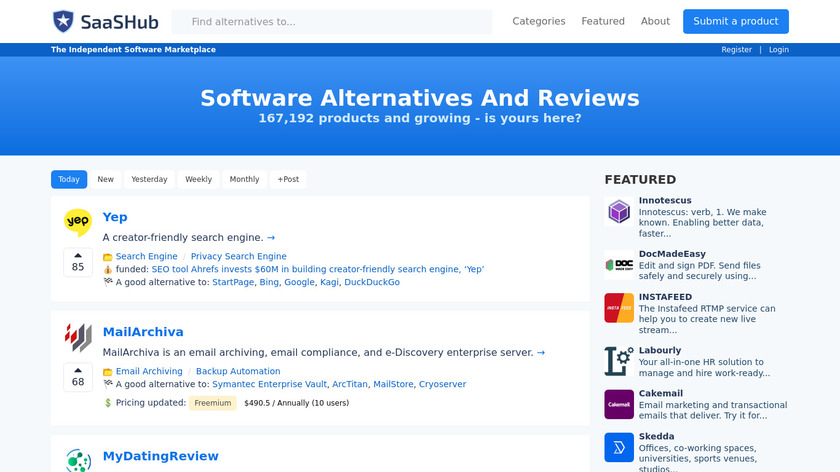Viewport: 840px width, 472px height.
Task: Open the Yep product logo
Action: (x=78, y=222)
